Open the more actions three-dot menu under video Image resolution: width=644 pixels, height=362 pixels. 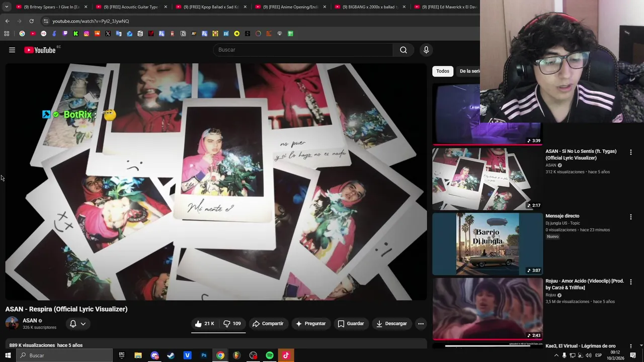[421, 324]
